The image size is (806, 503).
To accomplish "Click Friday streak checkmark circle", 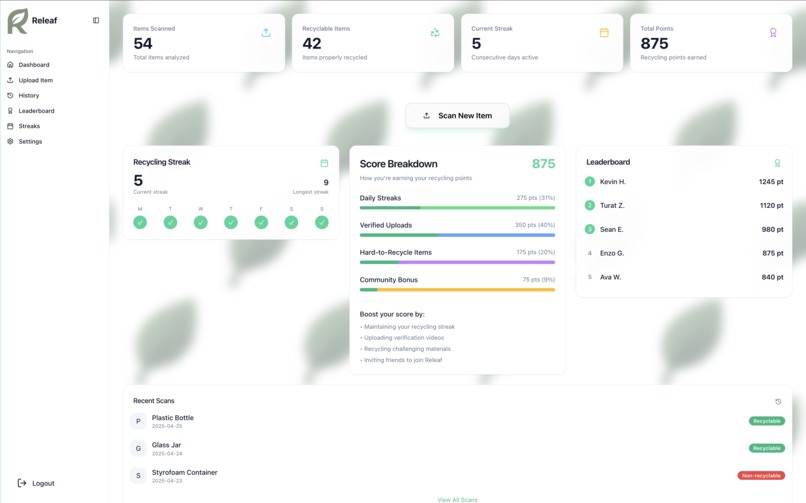I will (261, 222).
